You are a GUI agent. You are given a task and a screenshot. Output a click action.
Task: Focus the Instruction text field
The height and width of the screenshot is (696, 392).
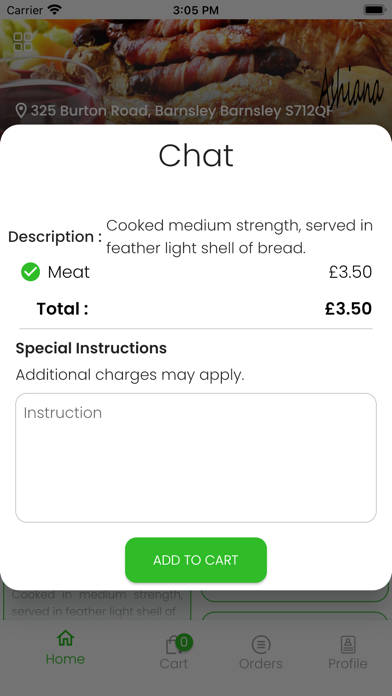pyautogui.click(x=196, y=458)
